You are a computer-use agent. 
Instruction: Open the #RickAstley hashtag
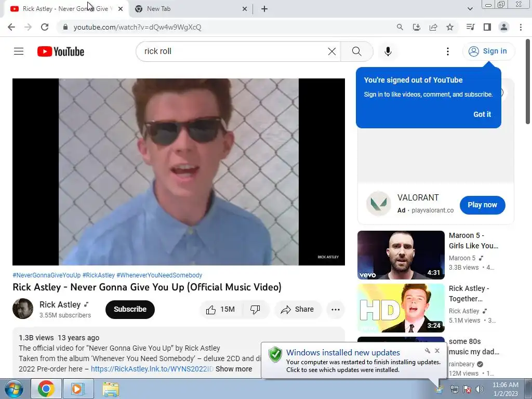point(98,275)
